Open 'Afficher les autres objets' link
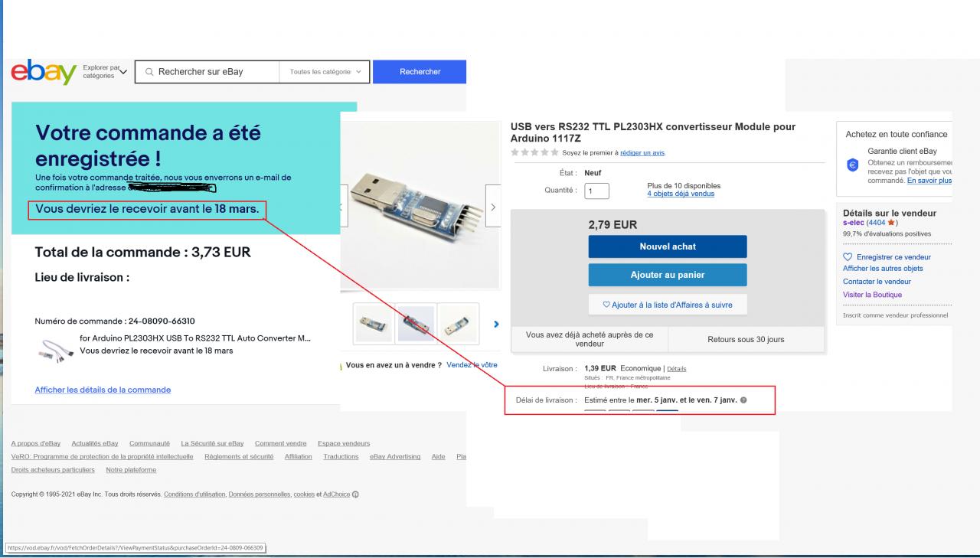This screenshot has height=558, width=980. (x=883, y=269)
